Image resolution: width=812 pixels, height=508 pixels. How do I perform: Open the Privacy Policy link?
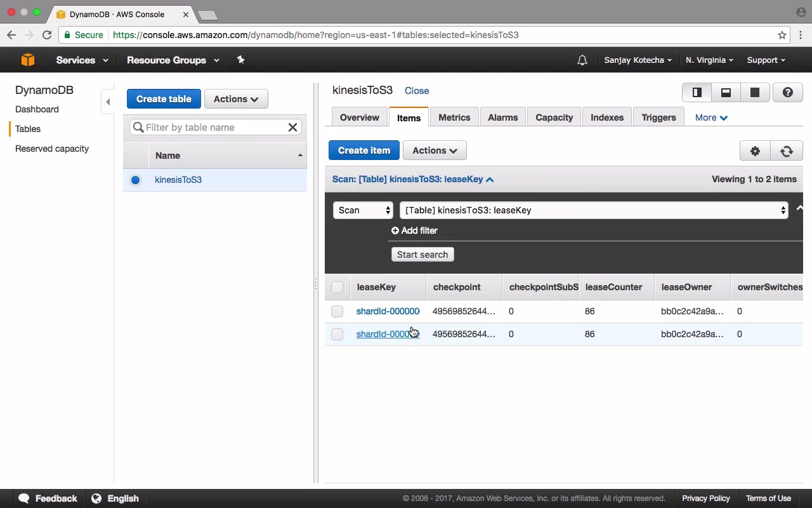(x=706, y=498)
